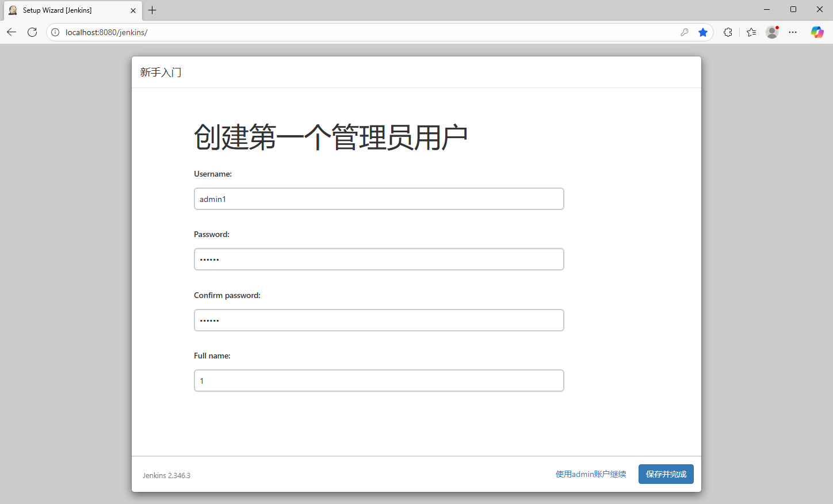Toggle the favorite star for this page
The height and width of the screenshot is (504, 833).
703,32
